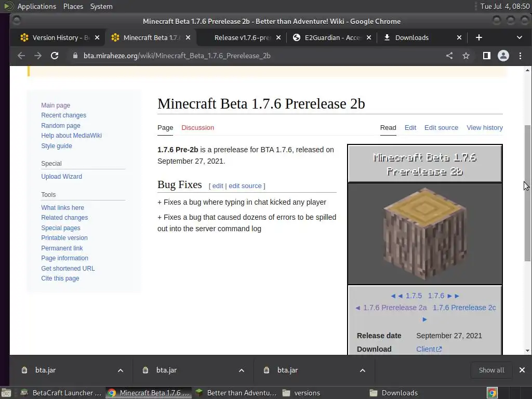
Task: Close the Version History tab
Action: click(x=97, y=37)
